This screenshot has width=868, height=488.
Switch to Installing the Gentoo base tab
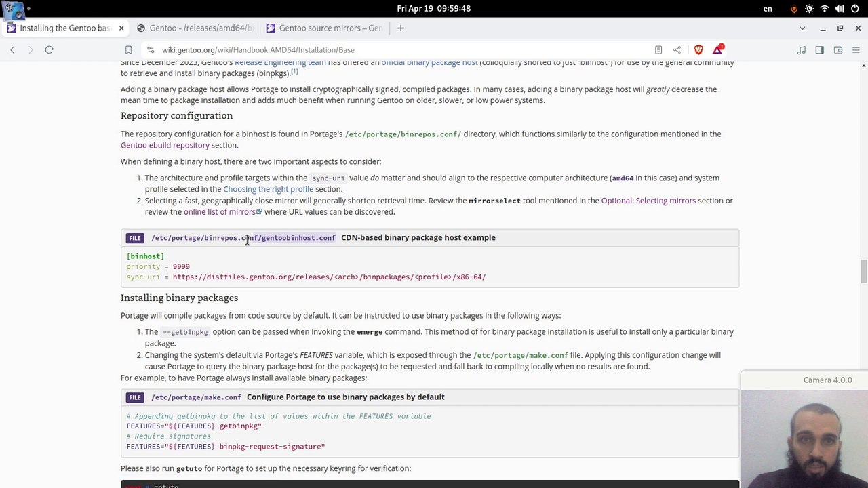click(x=64, y=28)
